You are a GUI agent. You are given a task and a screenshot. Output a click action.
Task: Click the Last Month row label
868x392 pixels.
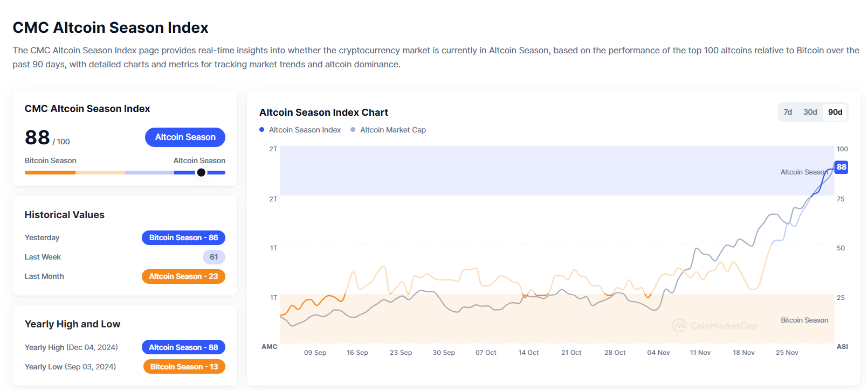pos(44,276)
